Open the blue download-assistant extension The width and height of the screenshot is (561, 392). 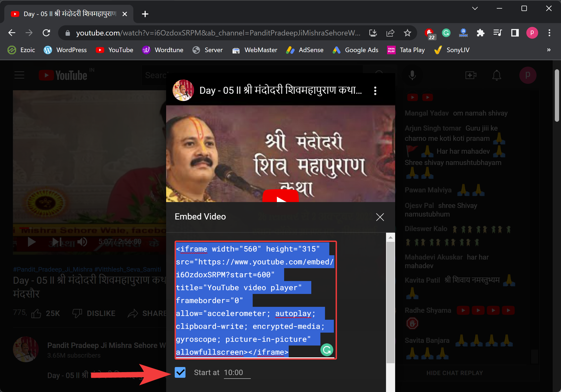(x=463, y=33)
